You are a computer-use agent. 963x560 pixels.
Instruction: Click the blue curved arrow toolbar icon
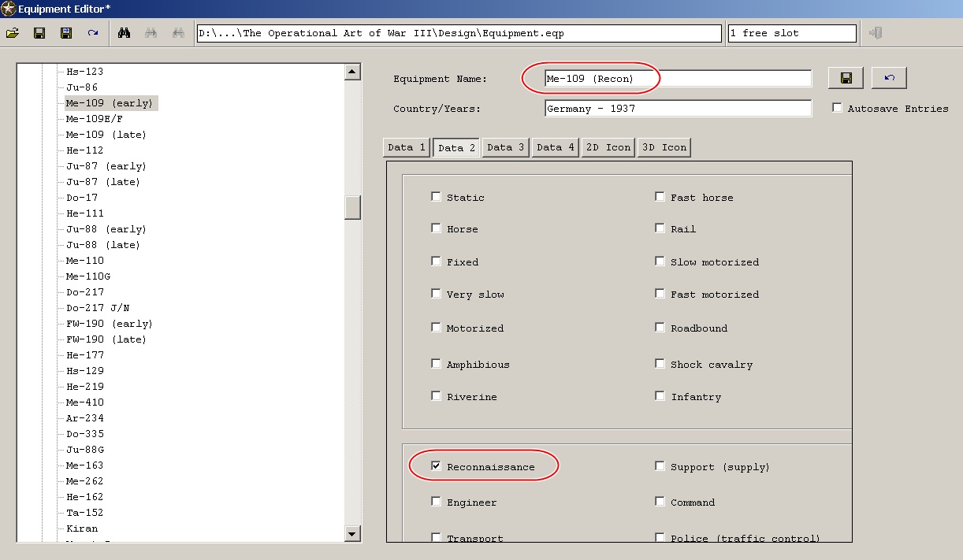(93, 33)
